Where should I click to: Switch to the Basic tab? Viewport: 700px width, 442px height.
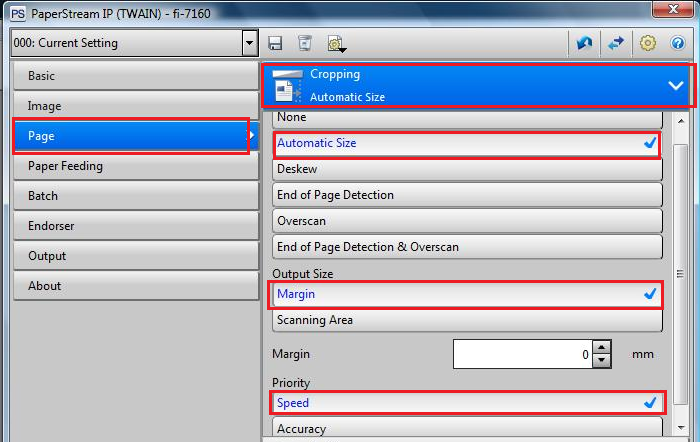tap(136, 76)
